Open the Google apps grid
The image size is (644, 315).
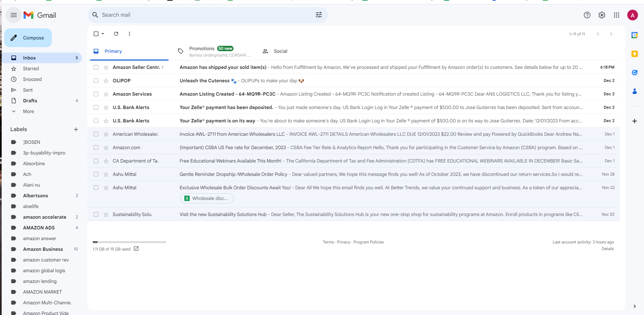pos(617,15)
